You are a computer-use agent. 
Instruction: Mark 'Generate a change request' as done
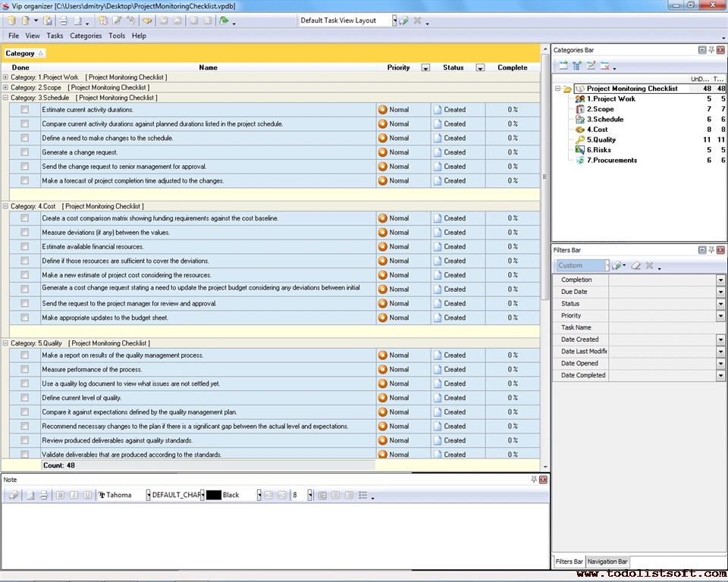[x=25, y=152]
